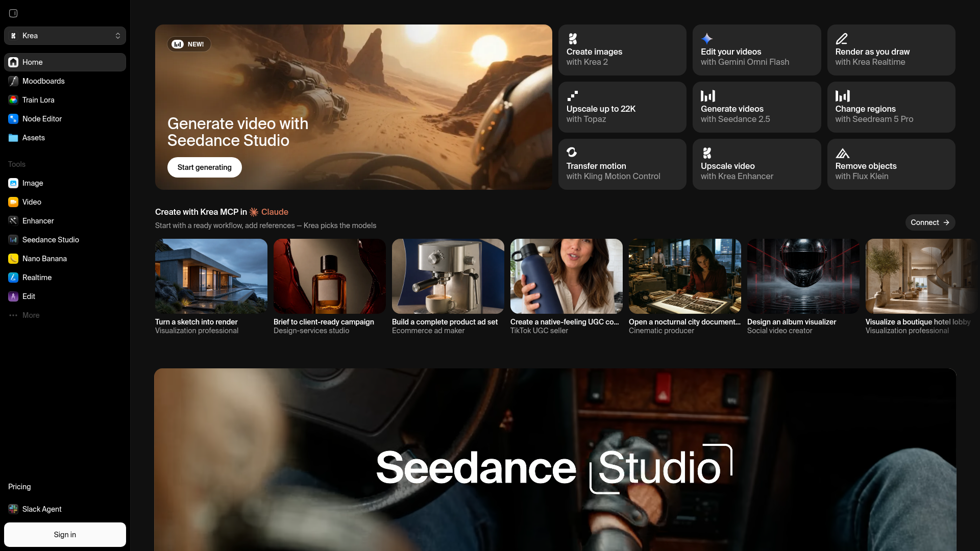Click 'with Seedream 5 Pro' subtitle
The image size is (980, 551).
point(874,119)
